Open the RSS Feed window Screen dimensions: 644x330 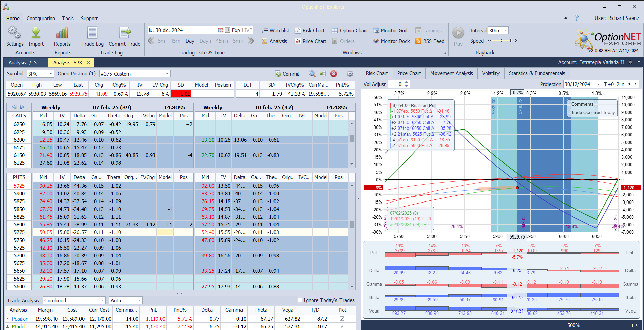point(430,41)
